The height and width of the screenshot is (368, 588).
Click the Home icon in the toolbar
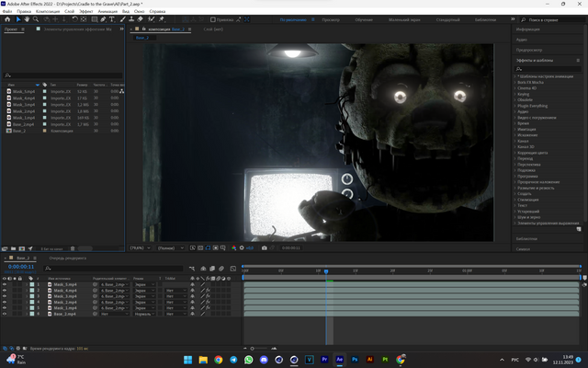click(x=8, y=18)
